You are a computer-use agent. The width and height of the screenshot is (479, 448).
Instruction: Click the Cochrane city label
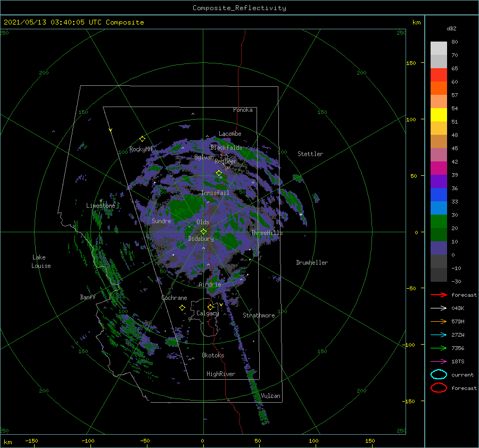tap(174, 298)
